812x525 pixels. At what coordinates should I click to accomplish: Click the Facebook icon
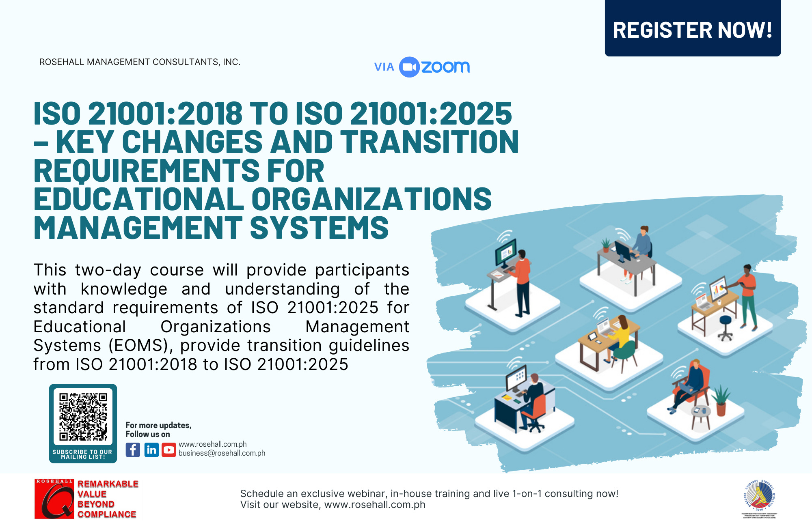(133, 450)
